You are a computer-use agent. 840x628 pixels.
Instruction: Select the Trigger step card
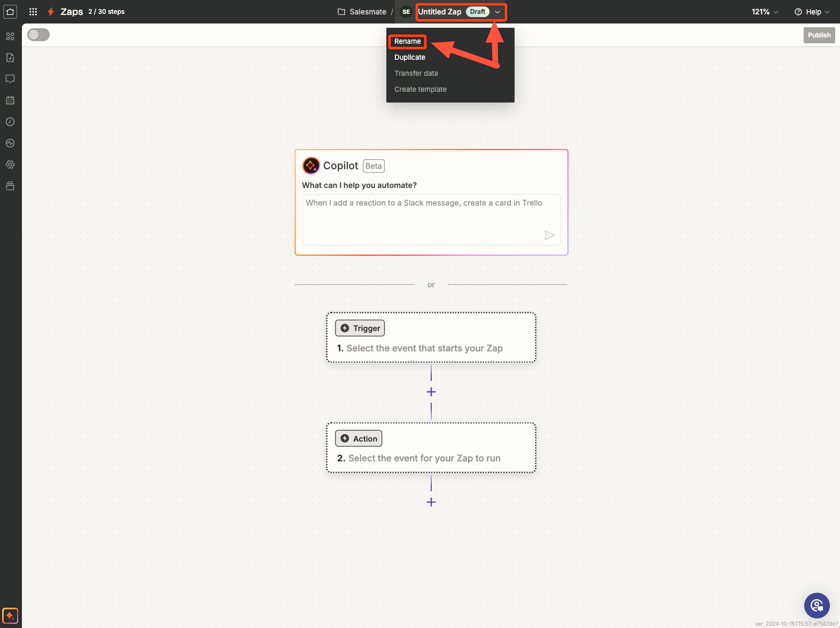(x=431, y=337)
